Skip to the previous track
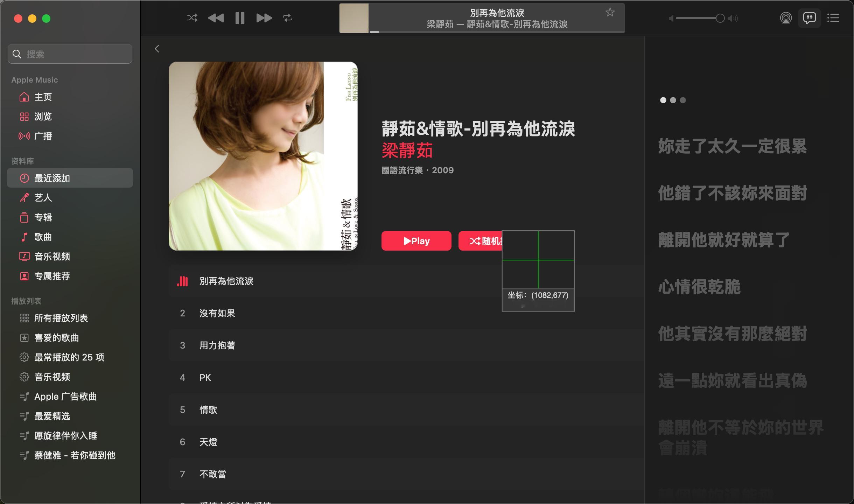The image size is (854, 504). pyautogui.click(x=216, y=18)
